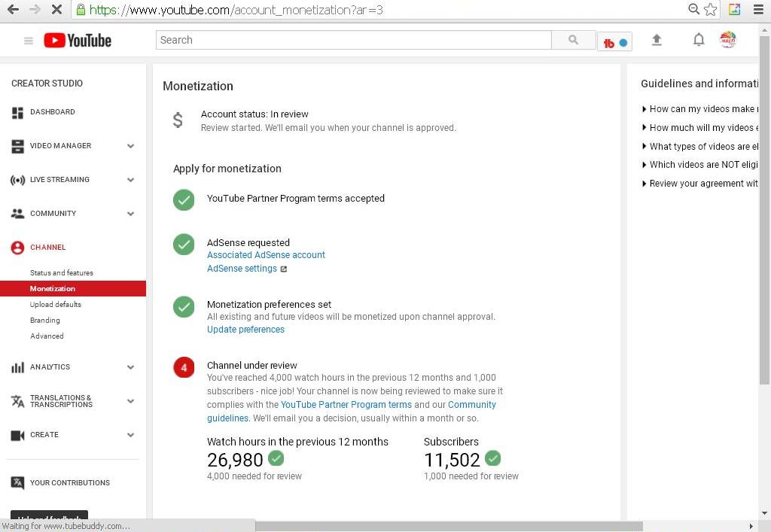
Task: Expand 'How much will my videos' question
Action: pyautogui.click(x=700, y=128)
